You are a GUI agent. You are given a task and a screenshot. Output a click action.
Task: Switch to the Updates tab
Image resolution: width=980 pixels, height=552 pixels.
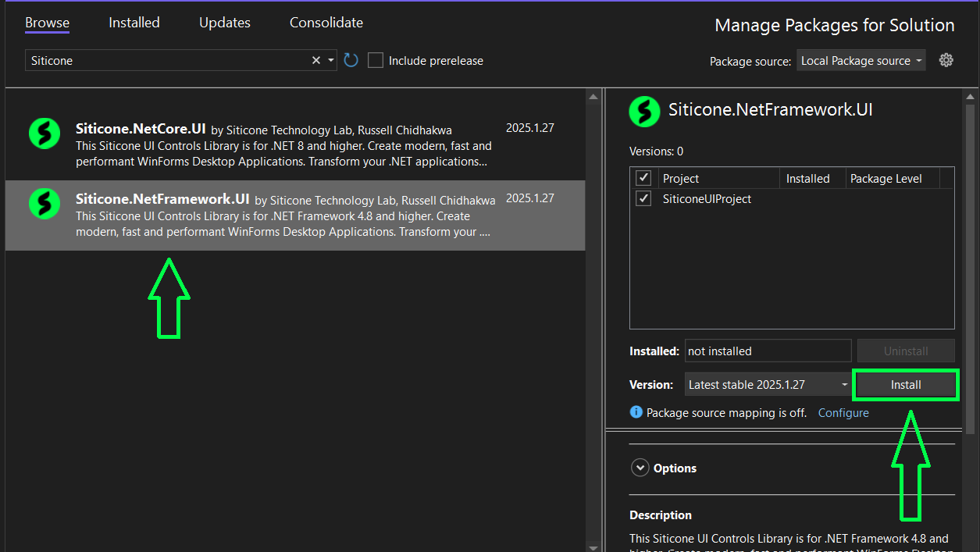(x=224, y=23)
